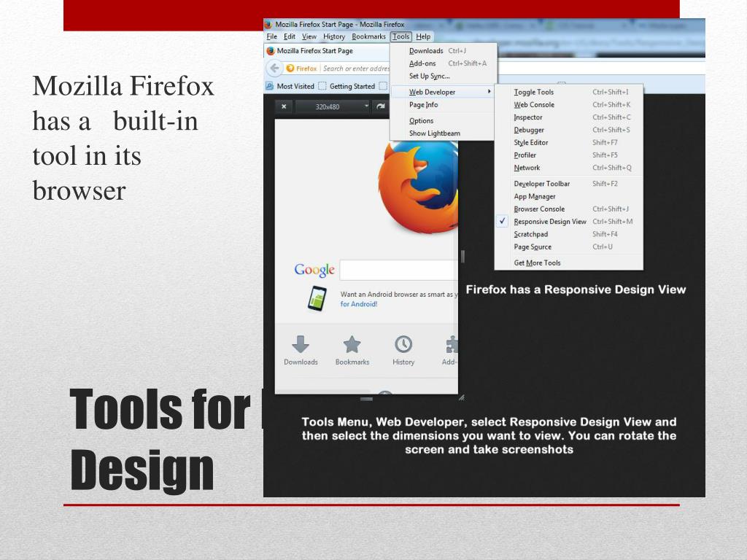Click Set Up Sync entry

[443, 76]
